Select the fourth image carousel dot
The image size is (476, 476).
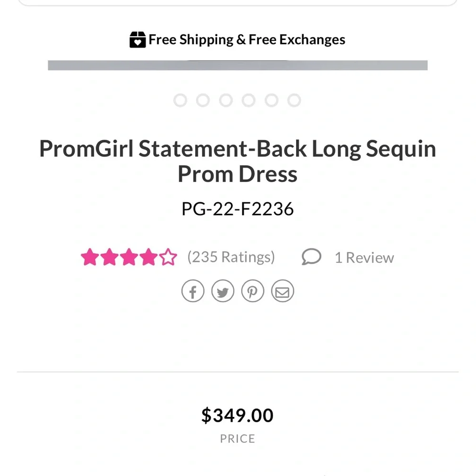click(x=248, y=100)
